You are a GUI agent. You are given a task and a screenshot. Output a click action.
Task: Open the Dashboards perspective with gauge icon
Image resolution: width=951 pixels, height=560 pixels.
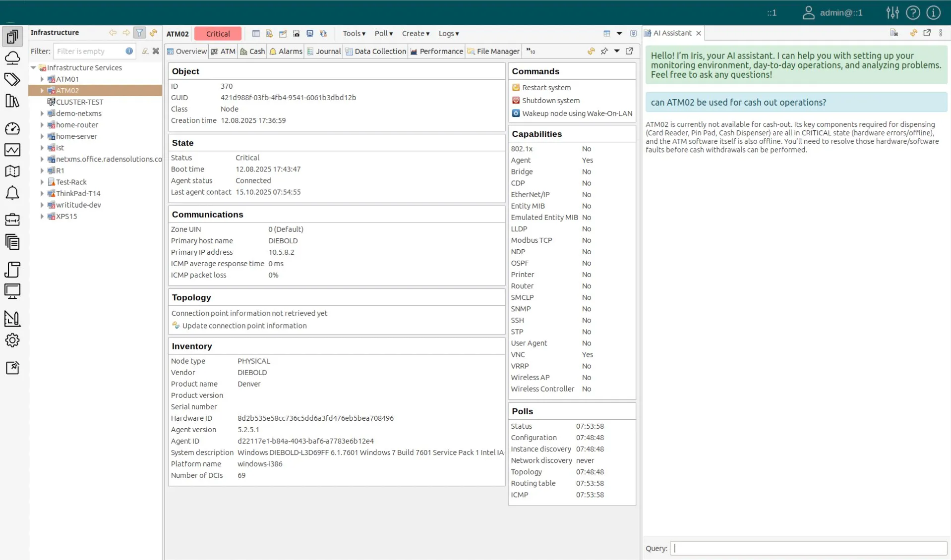[x=12, y=128]
